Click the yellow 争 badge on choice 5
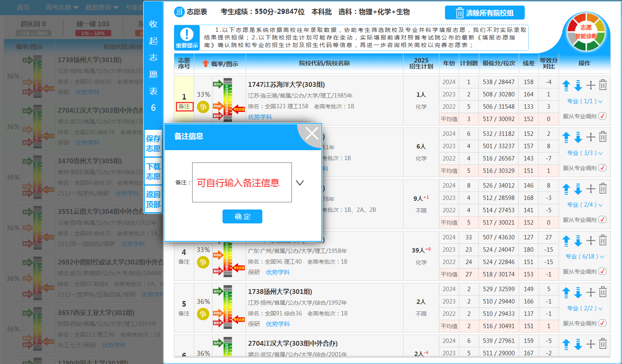 pyautogui.click(x=203, y=314)
